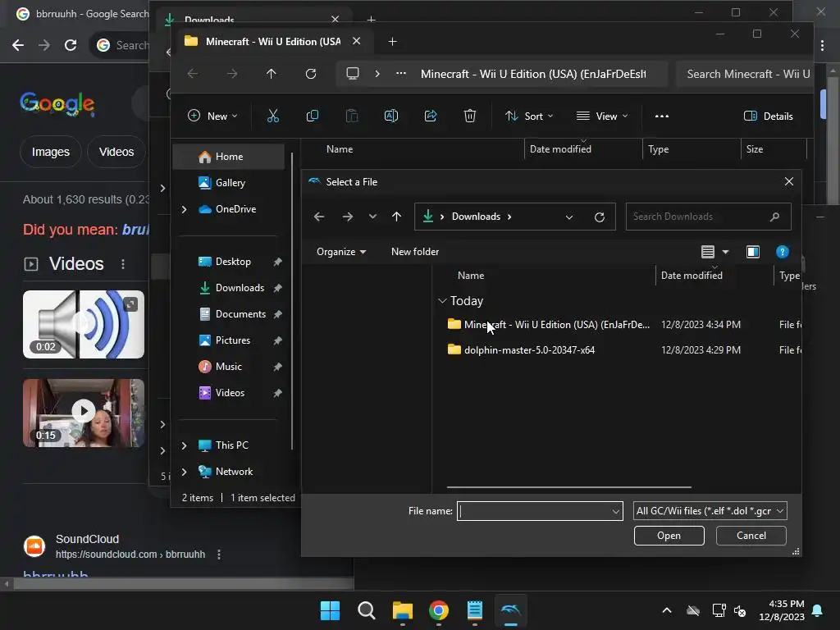Image resolution: width=840 pixels, height=630 pixels.
Task: Click the PC monitor icon in Explorer breadcrumb
Action: click(353, 73)
